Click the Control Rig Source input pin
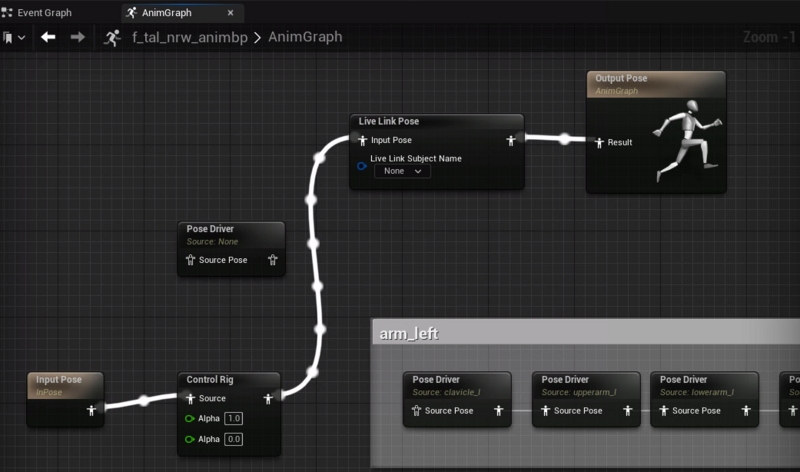 [x=190, y=398]
